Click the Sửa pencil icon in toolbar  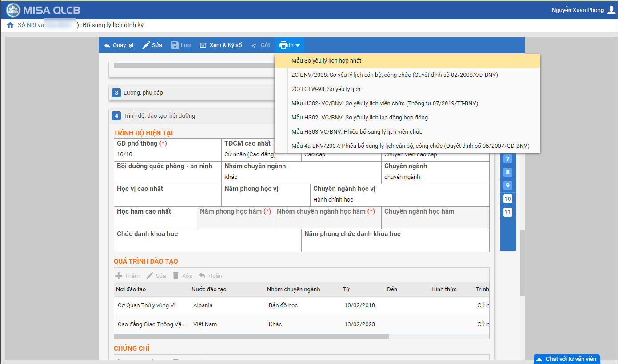146,45
